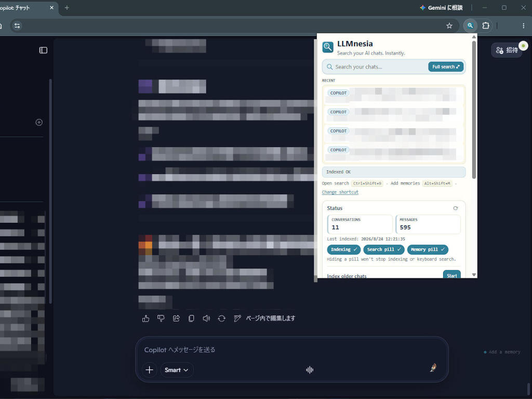Click the LLMnesia logo icon

click(328, 47)
